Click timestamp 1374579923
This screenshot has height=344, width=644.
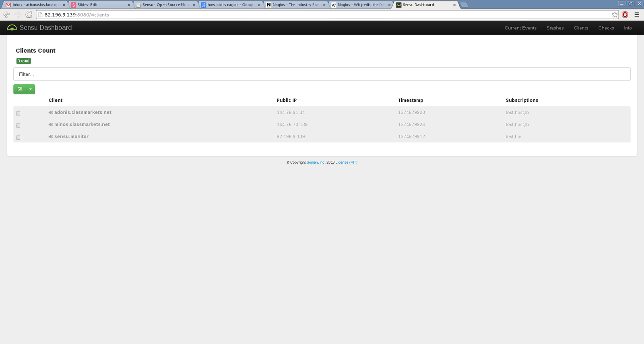[x=411, y=113]
